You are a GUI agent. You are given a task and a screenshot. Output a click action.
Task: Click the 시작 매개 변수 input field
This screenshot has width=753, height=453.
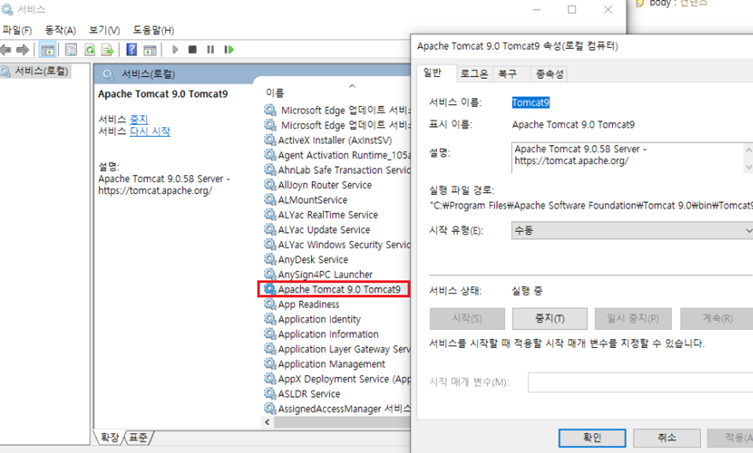pyautogui.click(x=641, y=382)
